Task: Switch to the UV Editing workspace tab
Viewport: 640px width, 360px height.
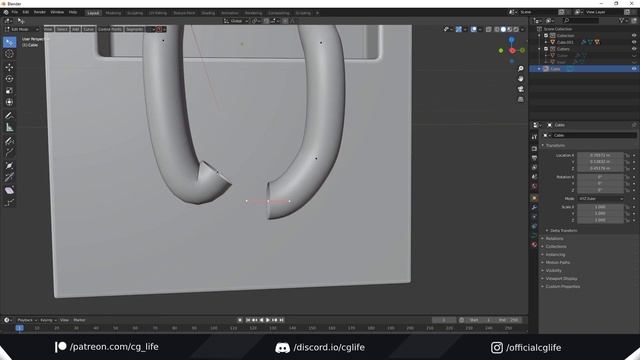Action: [x=158, y=13]
